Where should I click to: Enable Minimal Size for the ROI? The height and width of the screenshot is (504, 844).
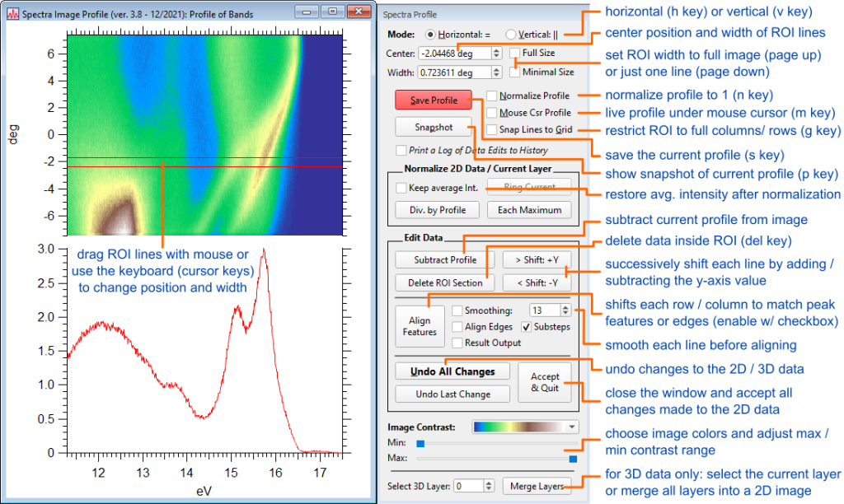515,71
